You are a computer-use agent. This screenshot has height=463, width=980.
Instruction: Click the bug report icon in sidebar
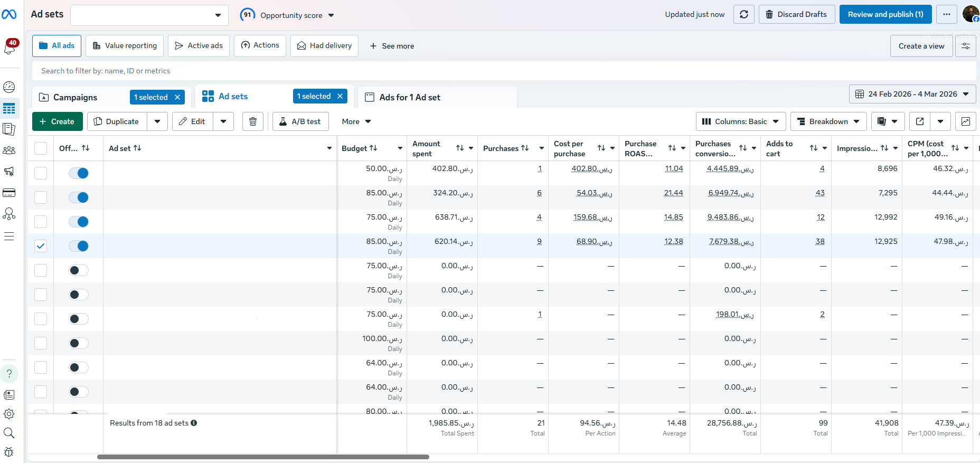(x=9, y=452)
